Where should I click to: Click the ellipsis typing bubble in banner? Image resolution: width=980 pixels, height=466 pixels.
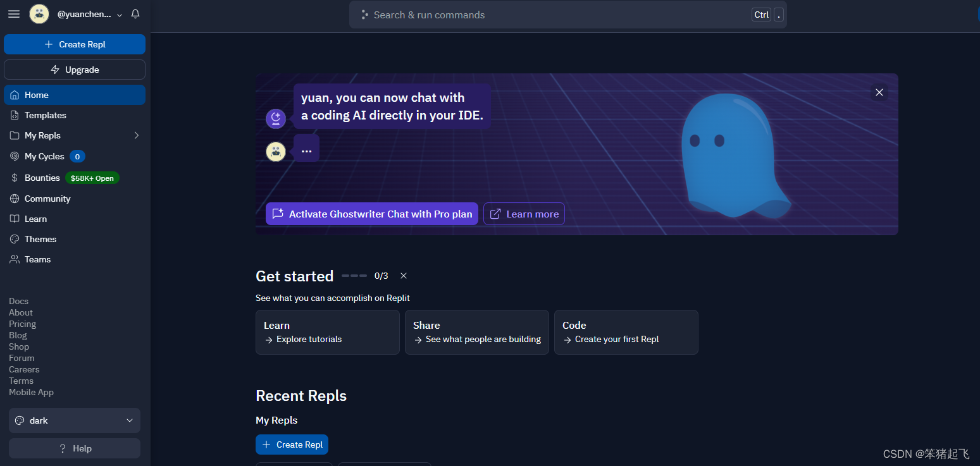tap(306, 149)
